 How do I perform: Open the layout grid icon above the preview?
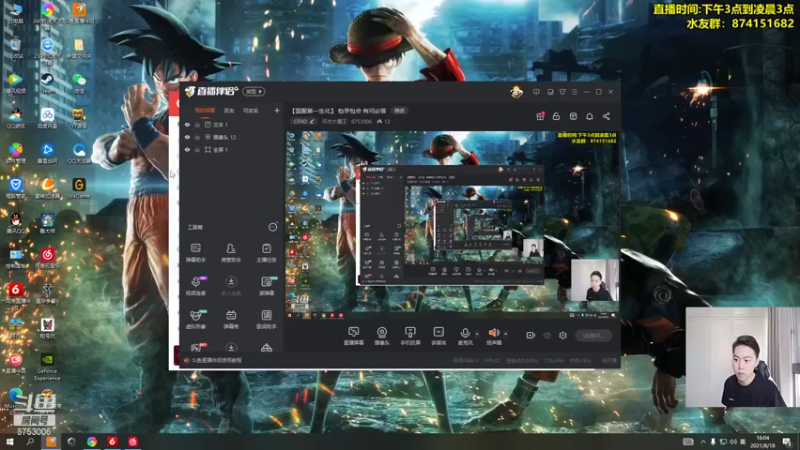[573, 116]
